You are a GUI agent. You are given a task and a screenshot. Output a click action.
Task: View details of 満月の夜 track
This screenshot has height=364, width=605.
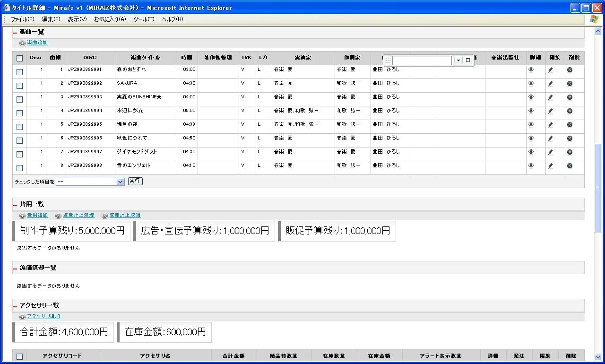[531, 125]
